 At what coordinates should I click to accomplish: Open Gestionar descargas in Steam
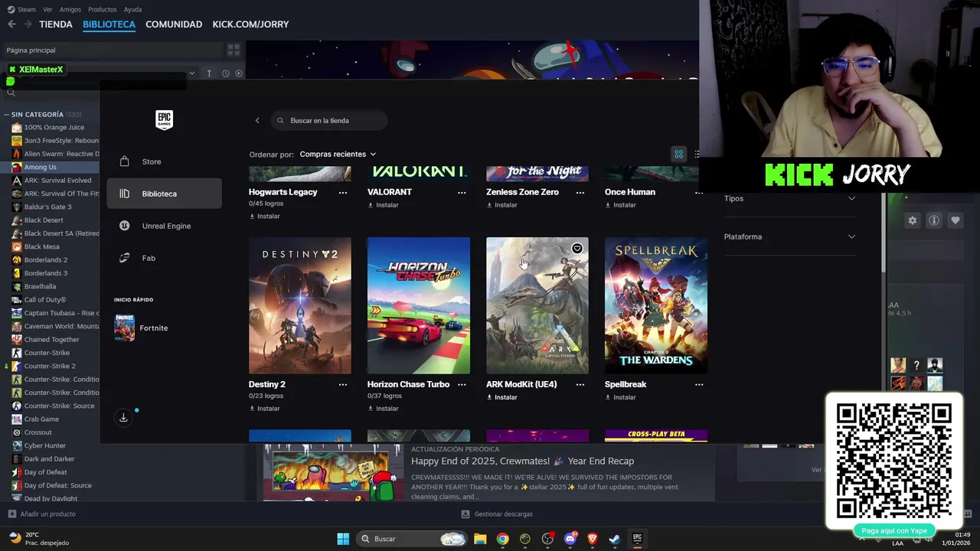496,514
